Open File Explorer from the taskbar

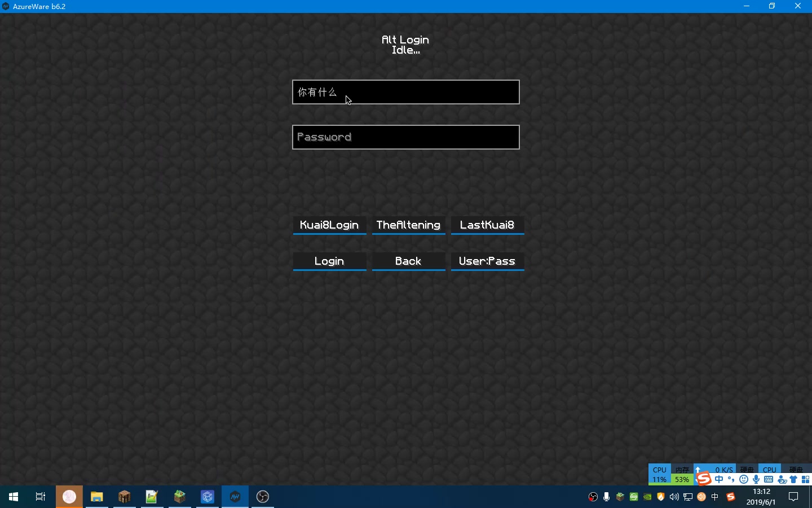tap(97, 497)
